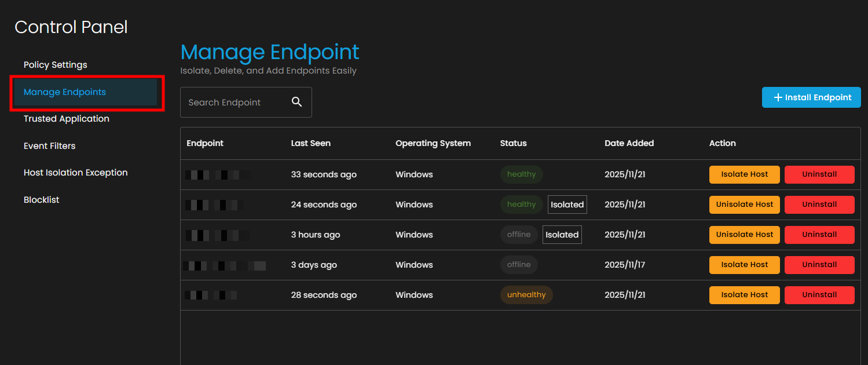Unisolate the host seen 24 seconds ago
The width and height of the screenshot is (868, 365).
744,205
